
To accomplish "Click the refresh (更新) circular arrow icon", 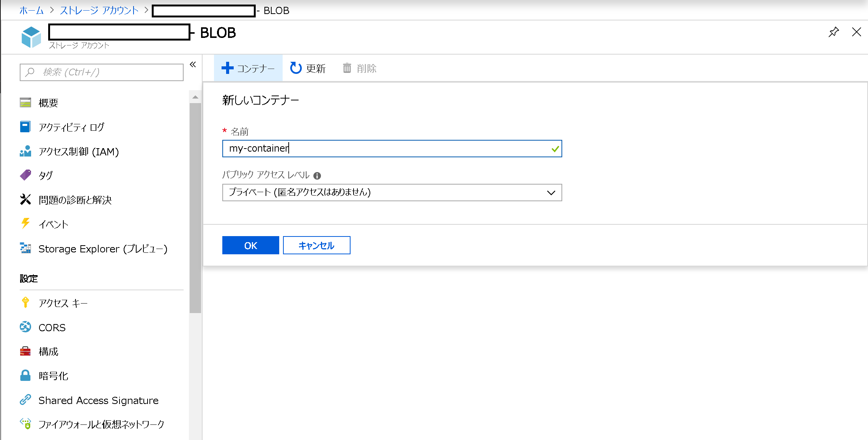I will click(x=296, y=68).
